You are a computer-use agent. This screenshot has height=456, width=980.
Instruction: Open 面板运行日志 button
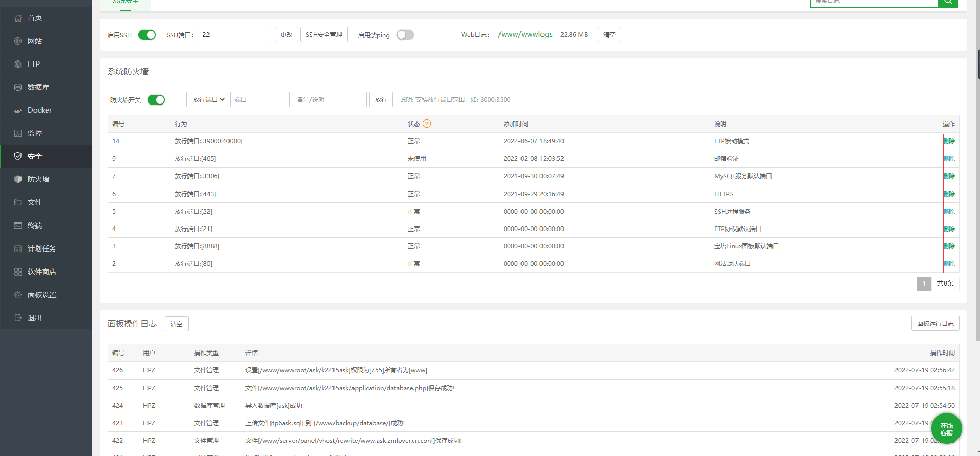click(x=935, y=323)
